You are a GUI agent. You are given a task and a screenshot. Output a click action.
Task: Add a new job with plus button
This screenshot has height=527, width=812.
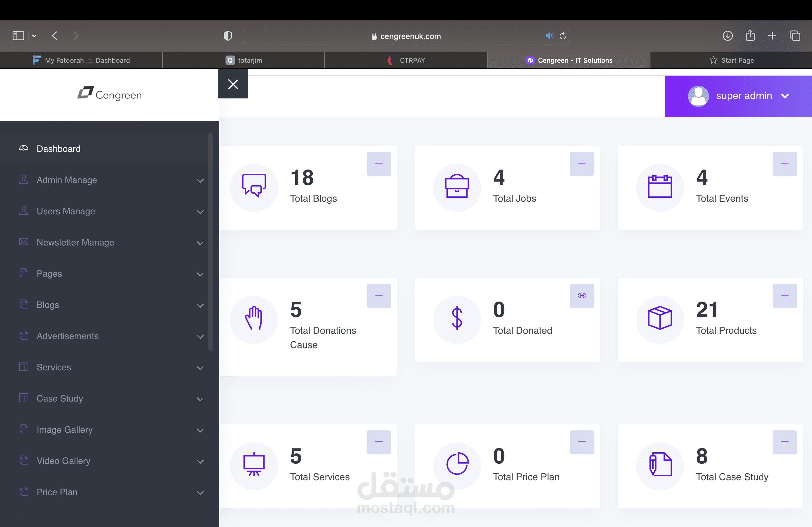pyautogui.click(x=582, y=164)
